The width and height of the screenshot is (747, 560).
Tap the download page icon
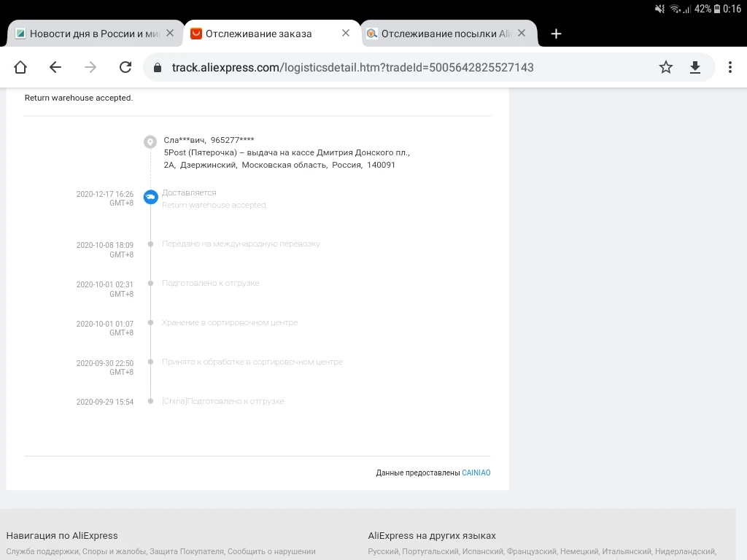coord(695,68)
